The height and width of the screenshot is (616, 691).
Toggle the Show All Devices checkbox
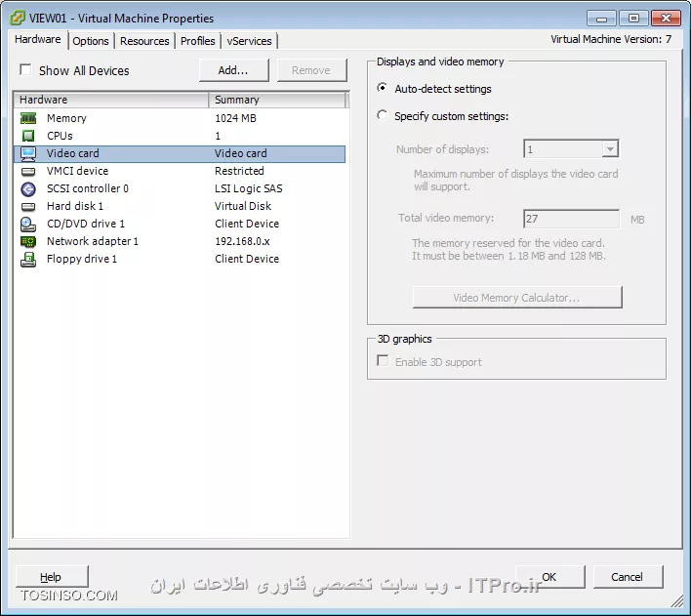coord(25,70)
